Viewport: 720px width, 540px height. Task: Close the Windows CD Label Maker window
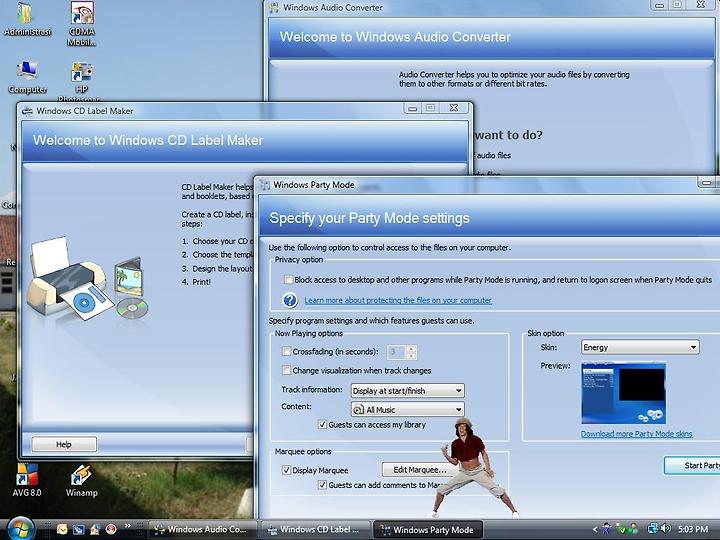pos(454,108)
